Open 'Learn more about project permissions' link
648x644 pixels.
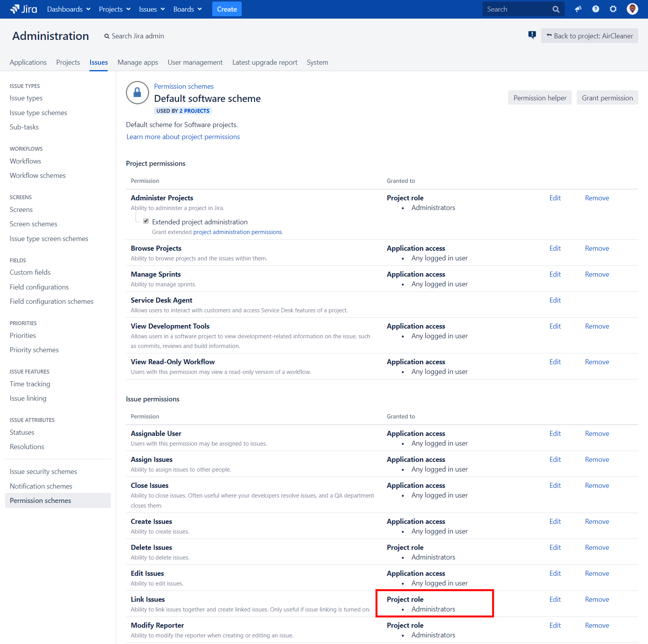[x=183, y=136]
